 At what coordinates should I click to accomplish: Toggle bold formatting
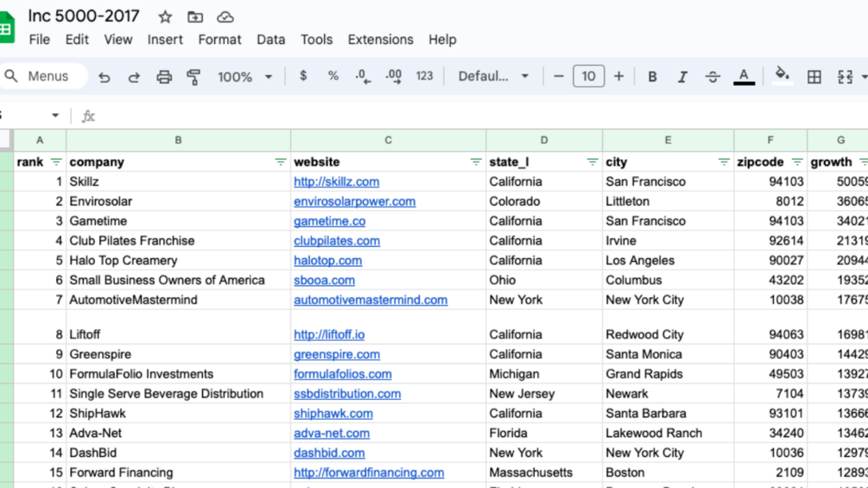pyautogui.click(x=652, y=77)
